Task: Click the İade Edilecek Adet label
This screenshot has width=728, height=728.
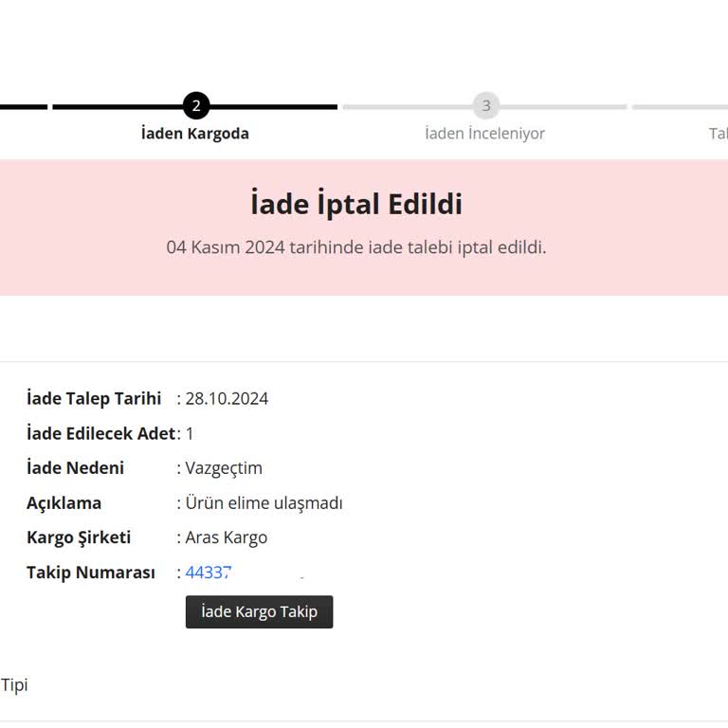Action: pos(101,433)
